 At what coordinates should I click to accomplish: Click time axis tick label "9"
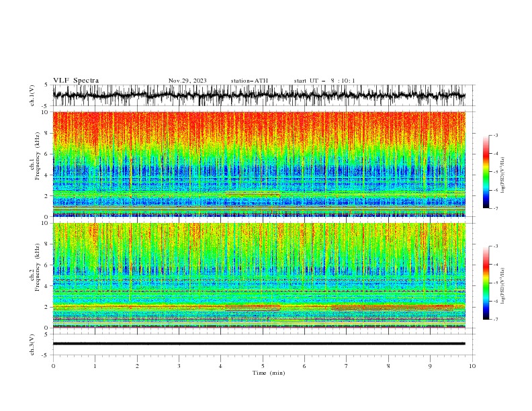point(430,366)
